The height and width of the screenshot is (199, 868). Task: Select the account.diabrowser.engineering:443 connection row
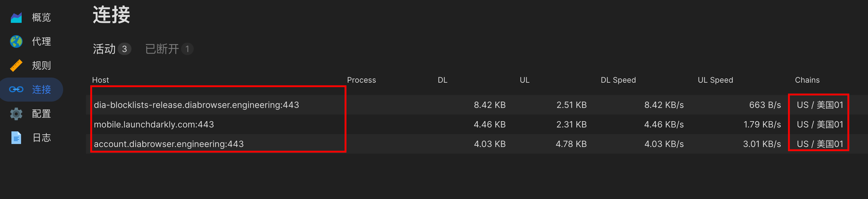click(477, 144)
